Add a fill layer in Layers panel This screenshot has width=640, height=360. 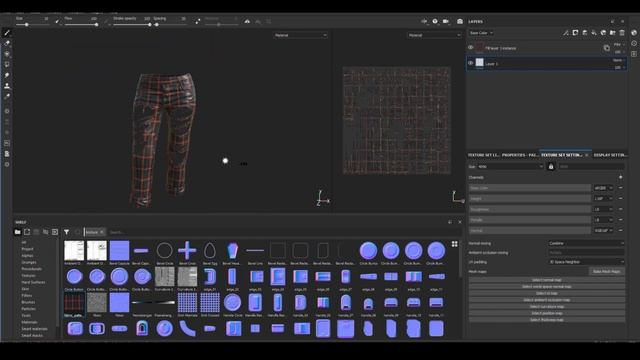(594, 33)
